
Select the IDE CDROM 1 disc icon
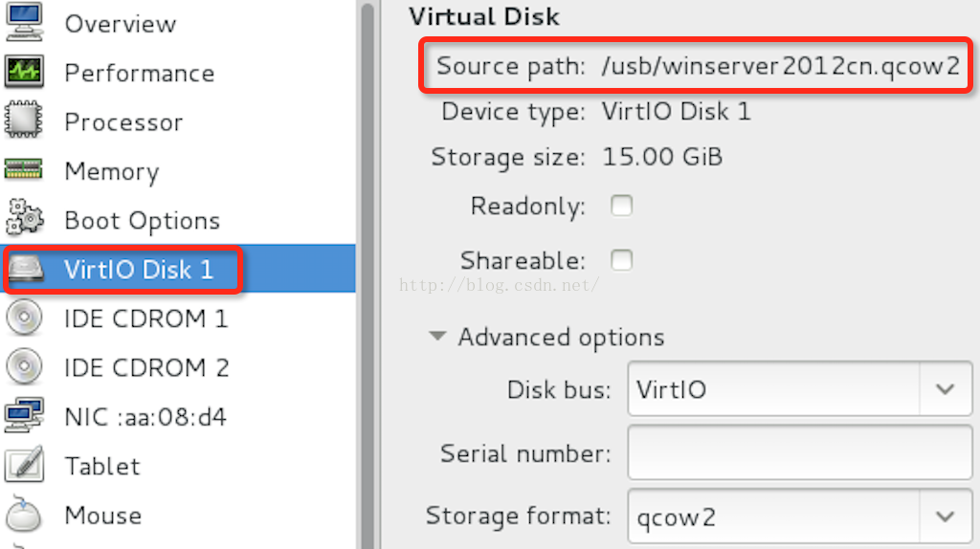pyautogui.click(x=24, y=318)
